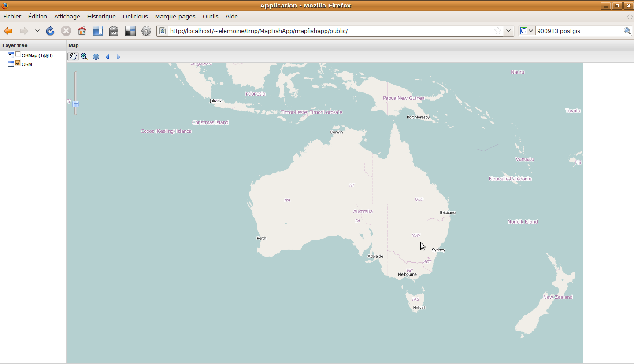Select the zoom-in magnifier map tool
Image resolution: width=634 pixels, height=364 pixels.
(x=85, y=57)
